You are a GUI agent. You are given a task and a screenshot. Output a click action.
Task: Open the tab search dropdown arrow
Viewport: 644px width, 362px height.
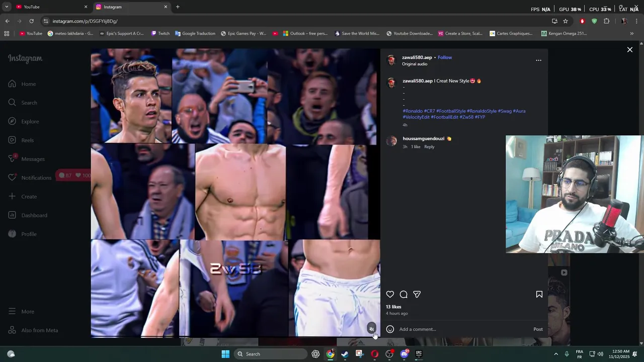point(7,7)
